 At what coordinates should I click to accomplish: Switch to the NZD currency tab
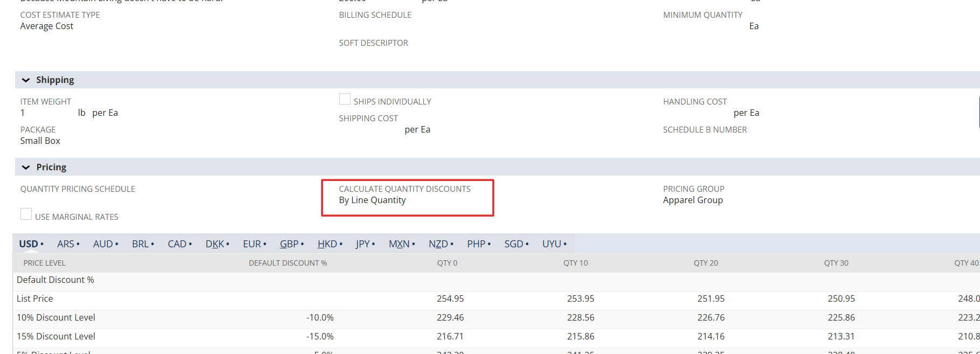(x=438, y=244)
